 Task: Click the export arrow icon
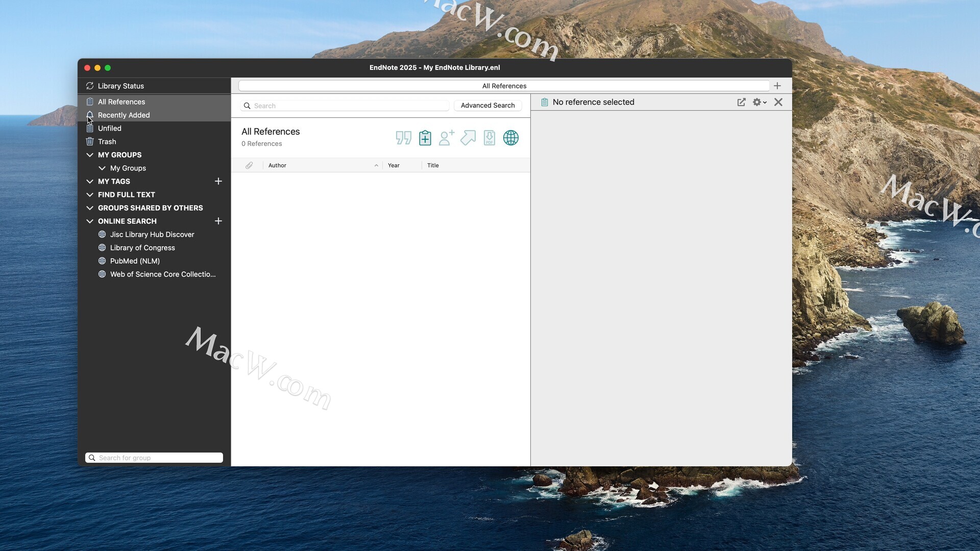468,138
